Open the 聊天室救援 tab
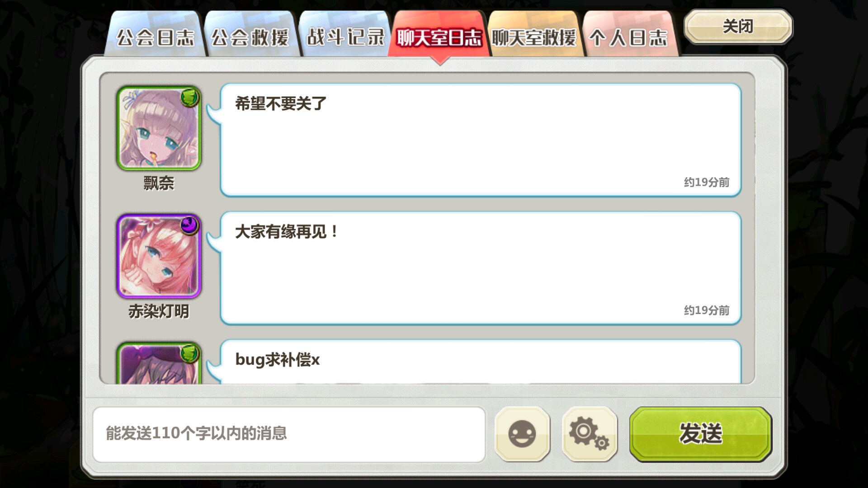868x488 pixels. (x=534, y=35)
